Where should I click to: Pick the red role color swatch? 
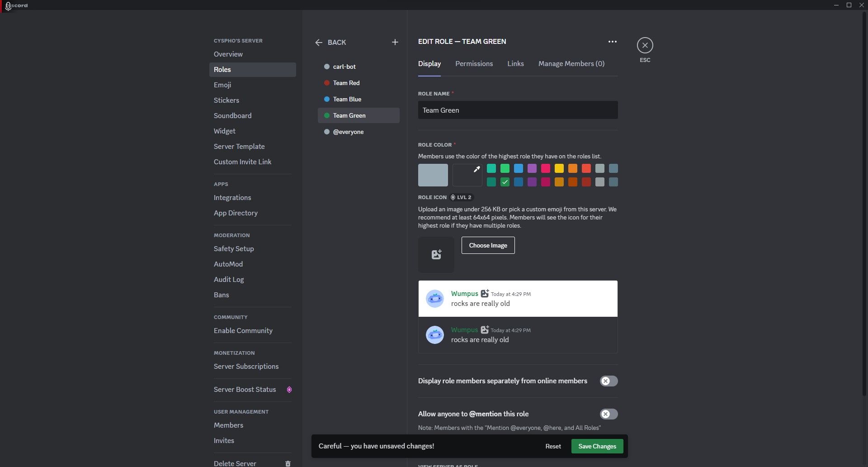[x=586, y=168]
